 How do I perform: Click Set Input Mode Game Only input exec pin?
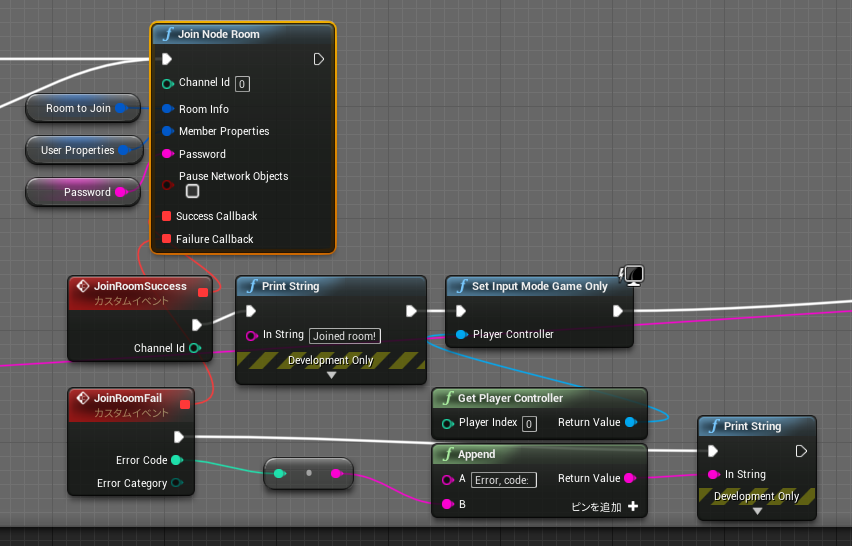click(x=461, y=311)
